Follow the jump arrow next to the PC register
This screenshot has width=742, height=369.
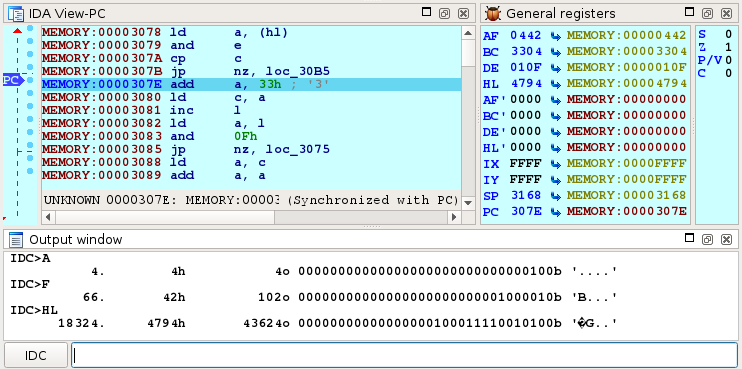pos(556,212)
